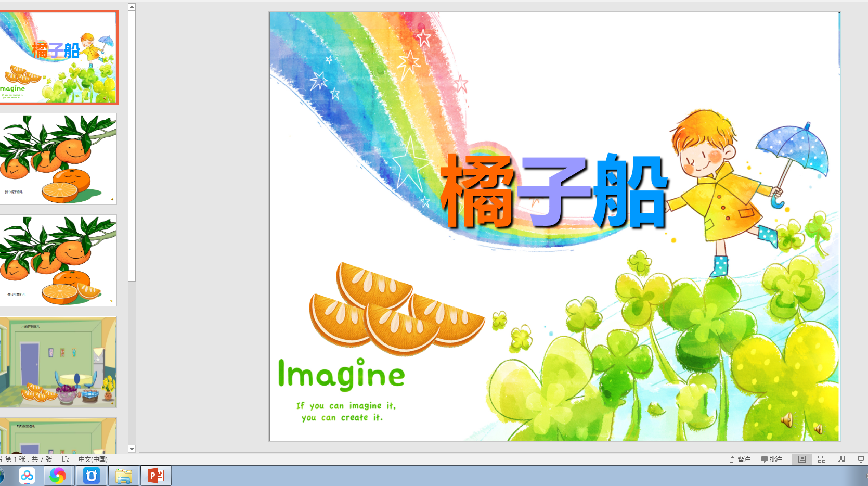Image resolution: width=868 pixels, height=486 pixels.
Task: Toggle the 批注 comments pane
Action: pyautogui.click(x=773, y=459)
